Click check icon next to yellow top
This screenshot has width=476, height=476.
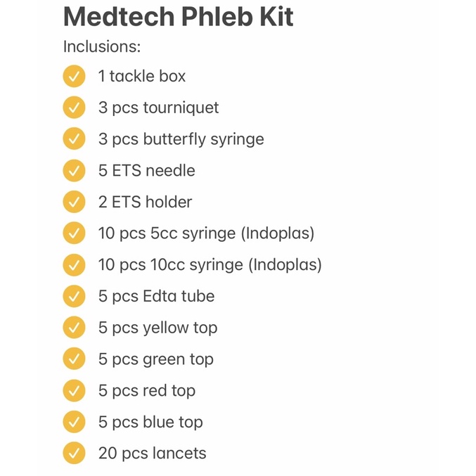[74, 328]
